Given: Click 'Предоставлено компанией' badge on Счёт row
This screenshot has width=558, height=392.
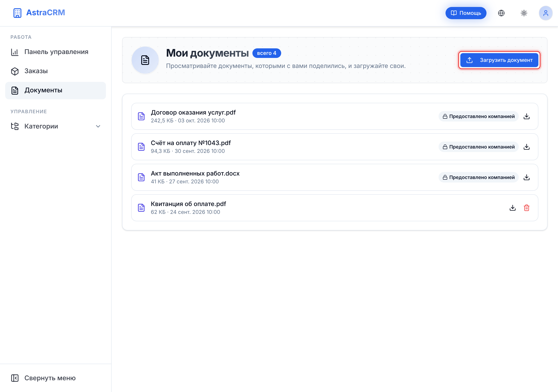Looking at the screenshot, I should pos(478,147).
